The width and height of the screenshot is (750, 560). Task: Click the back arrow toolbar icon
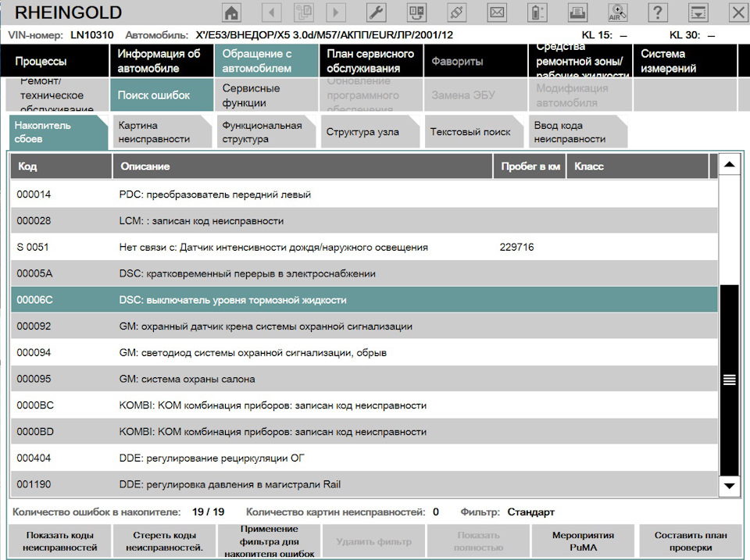point(272,12)
